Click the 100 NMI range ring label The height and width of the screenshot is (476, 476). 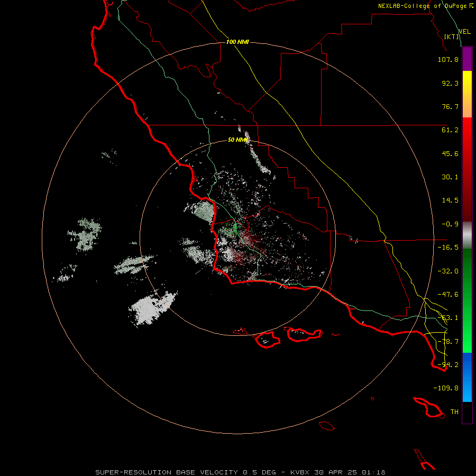[x=237, y=42]
